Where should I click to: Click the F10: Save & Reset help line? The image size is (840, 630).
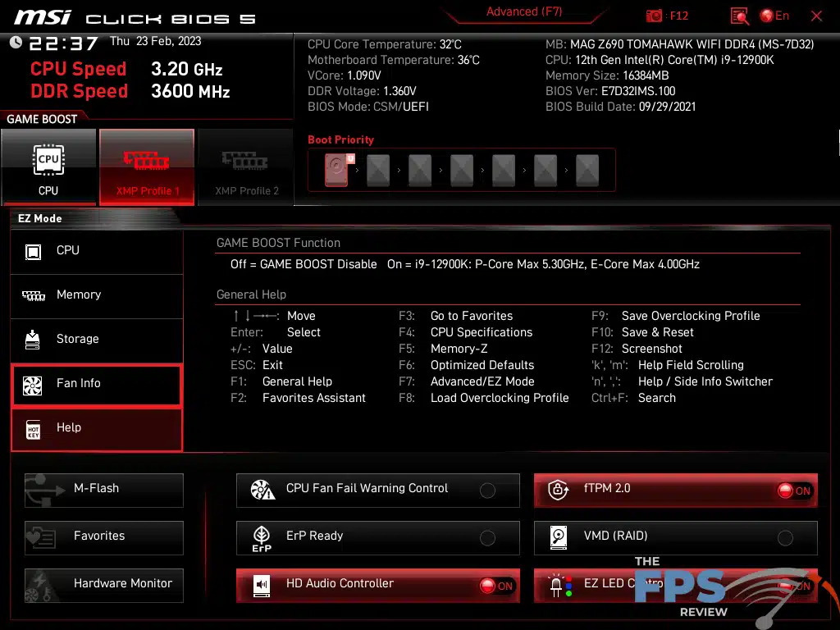pos(642,332)
